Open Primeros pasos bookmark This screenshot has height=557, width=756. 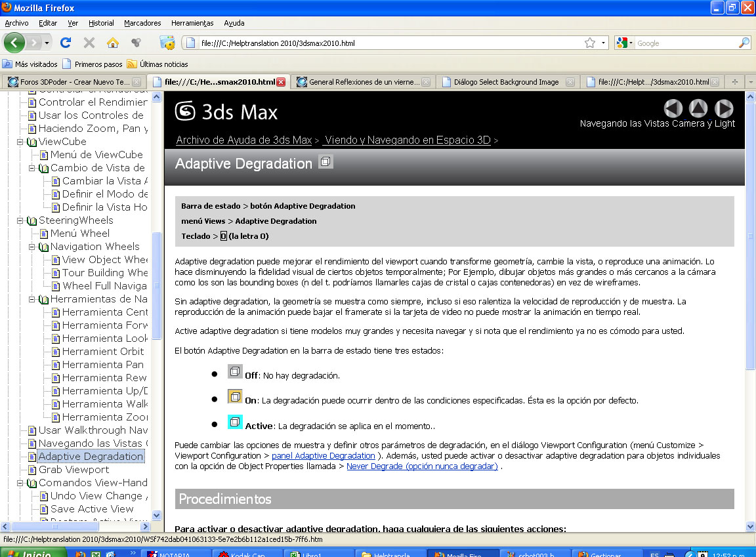(x=93, y=64)
